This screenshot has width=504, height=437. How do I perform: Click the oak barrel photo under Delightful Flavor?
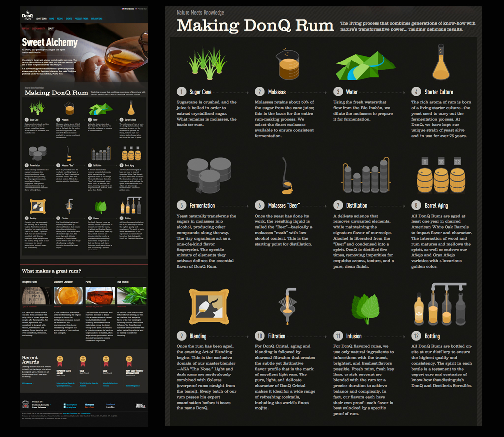pyautogui.click(x=36, y=296)
